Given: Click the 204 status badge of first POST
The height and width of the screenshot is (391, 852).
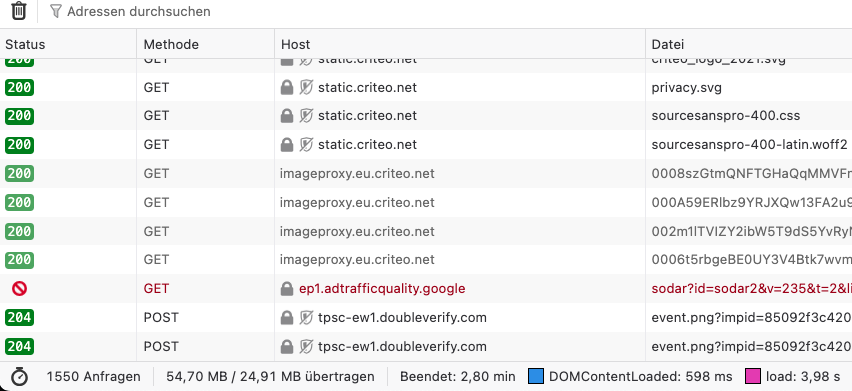Looking at the screenshot, I should [x=20, y=318].
